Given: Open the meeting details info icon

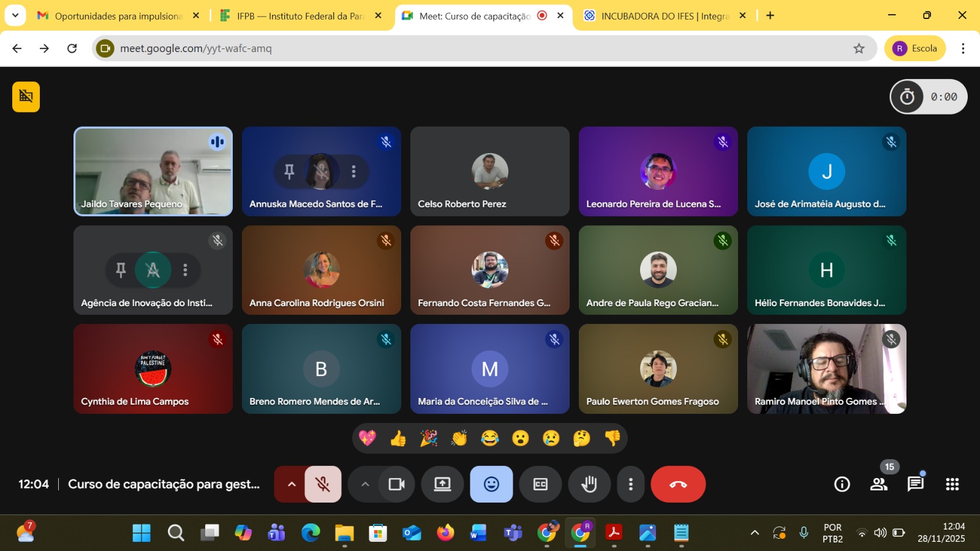Looking at the screenshot, I should tap(842, 484).
